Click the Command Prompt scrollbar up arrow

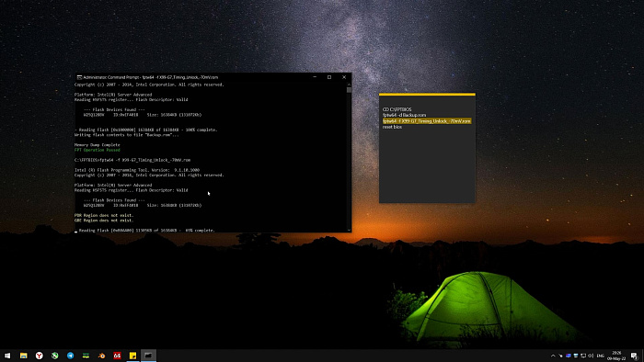tap(349, 85)
